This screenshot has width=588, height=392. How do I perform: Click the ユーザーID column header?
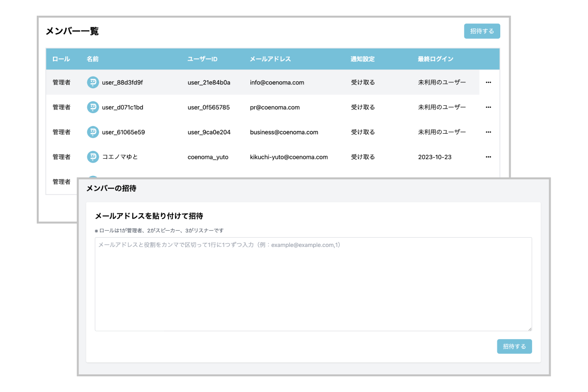tap(202, 59)
